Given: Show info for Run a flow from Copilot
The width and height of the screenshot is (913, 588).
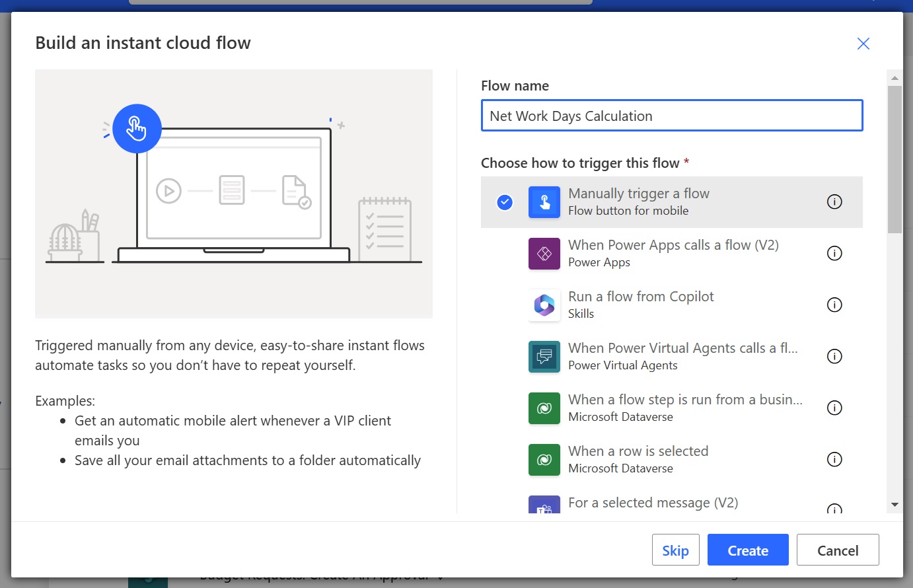Looking at the screenshot, I should pyautogui.click(x=834, y=305).
